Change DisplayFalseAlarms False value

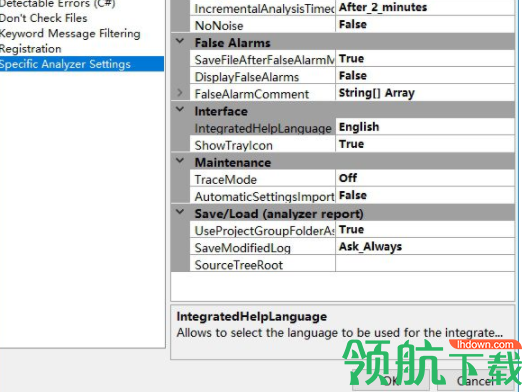tap(425, 76)
